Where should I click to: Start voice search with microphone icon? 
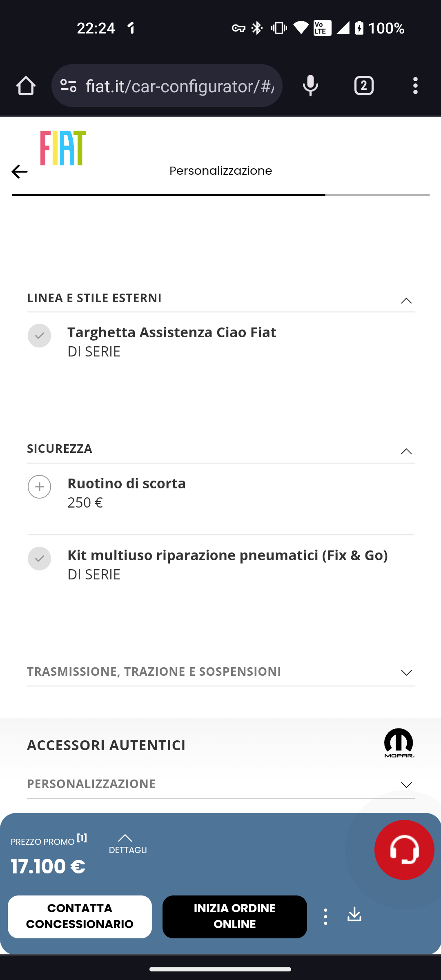click(x=310, y=86)
